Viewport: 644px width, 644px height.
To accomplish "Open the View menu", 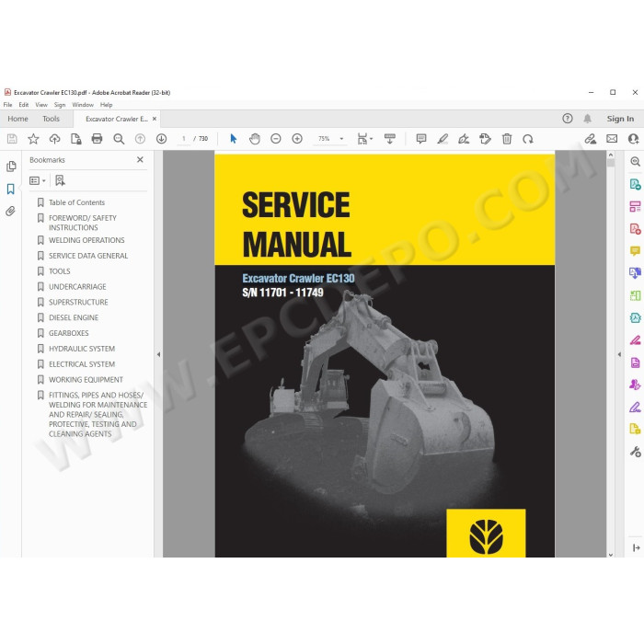I will tap(41, 105).
